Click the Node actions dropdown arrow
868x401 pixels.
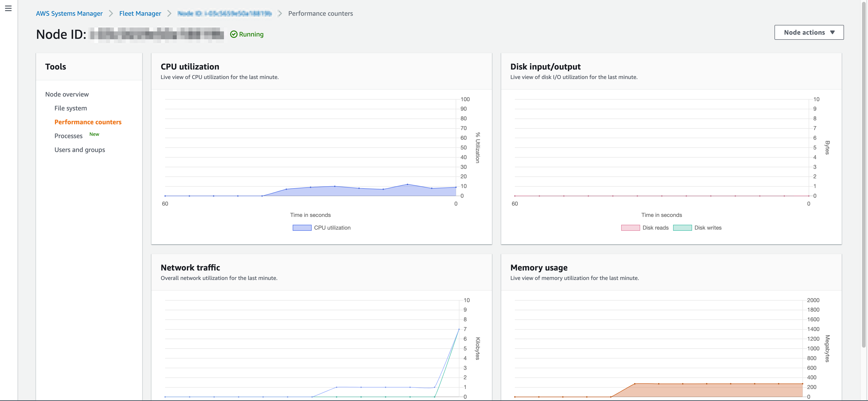pyautogui.click(x=832, y=32)
